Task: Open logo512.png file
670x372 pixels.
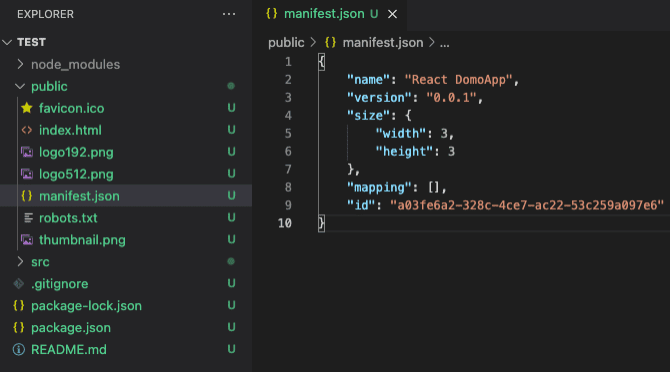Action: point(76,174)
